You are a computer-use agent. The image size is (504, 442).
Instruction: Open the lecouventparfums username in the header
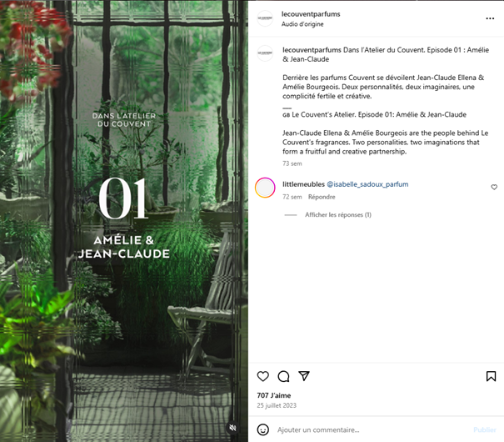(x=311, y=14)
